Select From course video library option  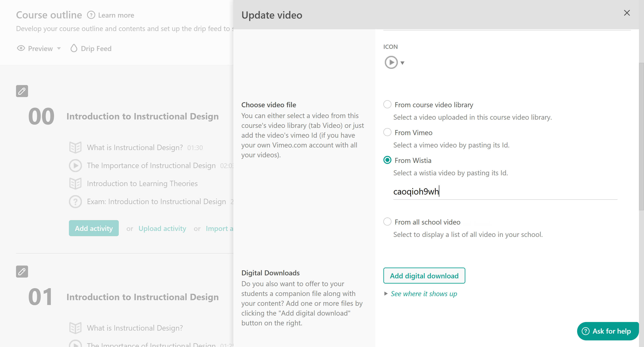pyautogui.click(x=387, y=104)
